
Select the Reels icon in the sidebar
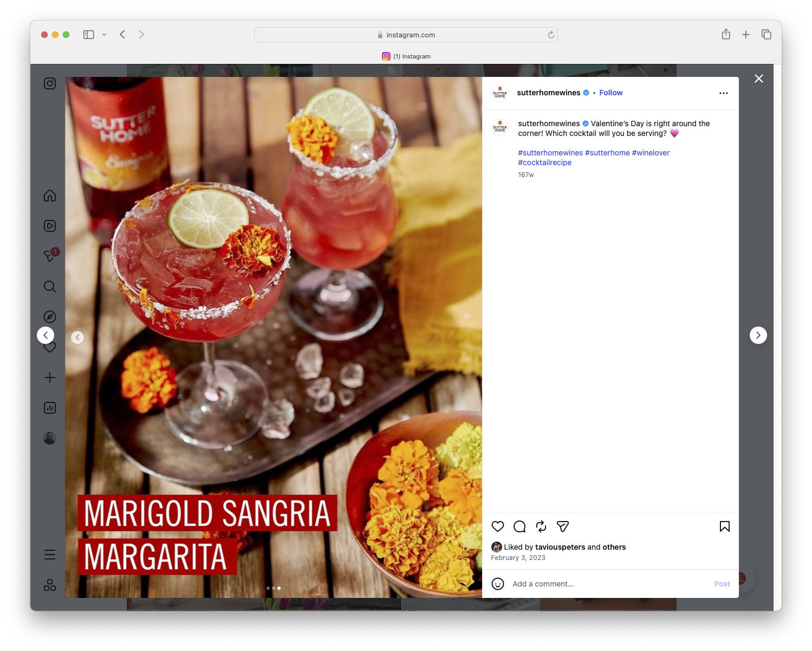point(49,226)
